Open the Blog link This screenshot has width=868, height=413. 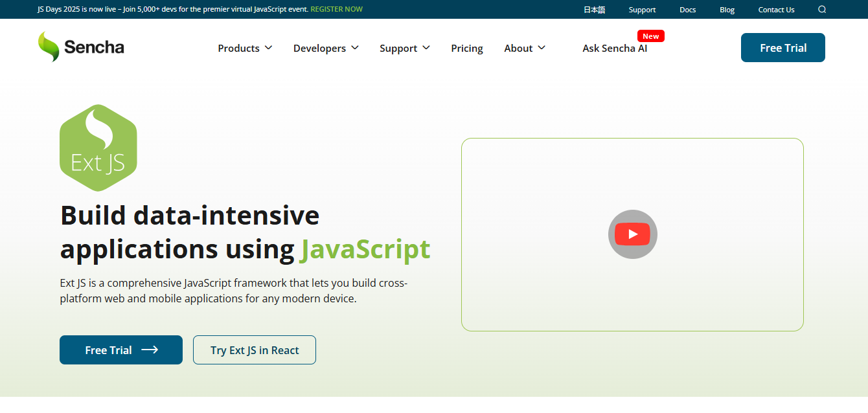pyautogui.click(x=727, y=9)
